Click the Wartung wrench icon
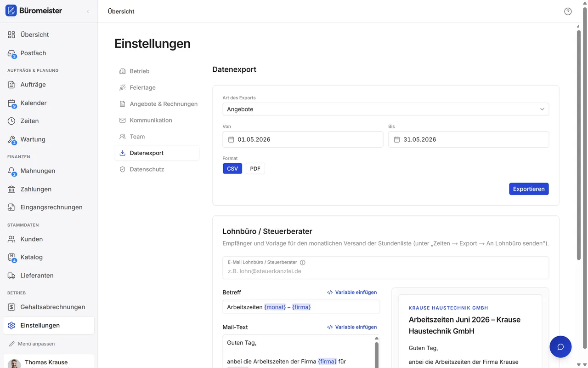Image resolution: width=588 pixels, height=368 pixels. (11, 139)
